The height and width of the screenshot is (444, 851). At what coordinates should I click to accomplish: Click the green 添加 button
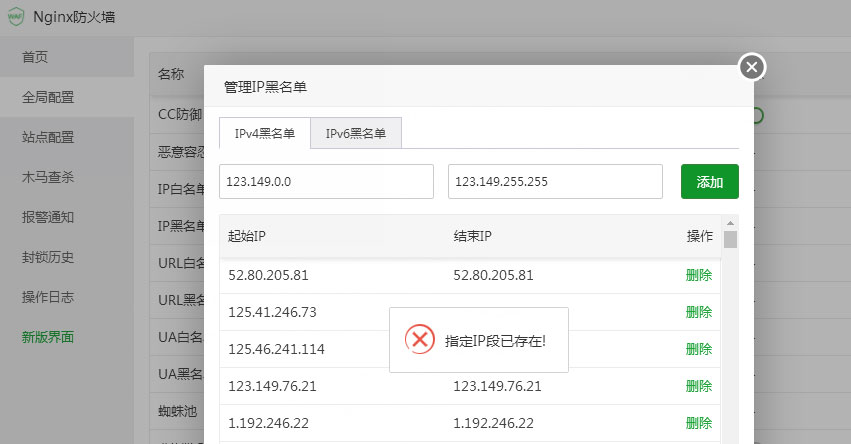(x=710, y=181)
